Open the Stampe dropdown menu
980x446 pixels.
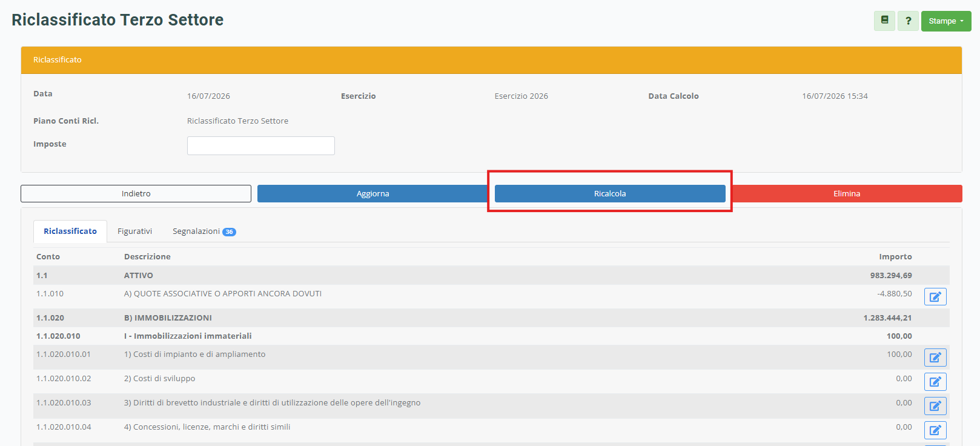946,21
